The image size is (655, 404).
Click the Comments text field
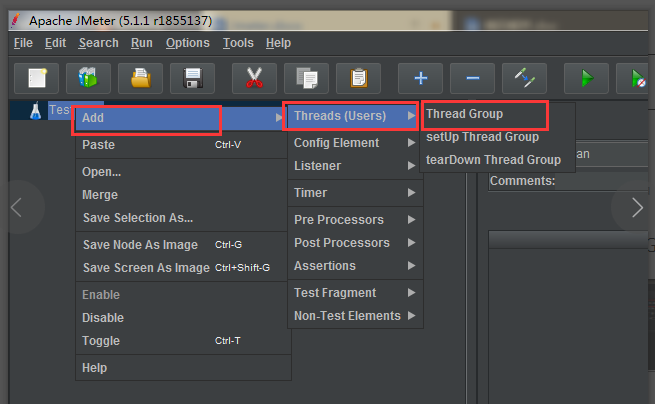tap(602, 181)
